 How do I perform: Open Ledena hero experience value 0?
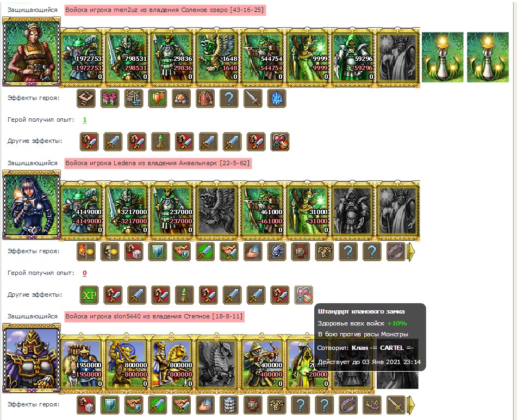[x=85, y=273]
